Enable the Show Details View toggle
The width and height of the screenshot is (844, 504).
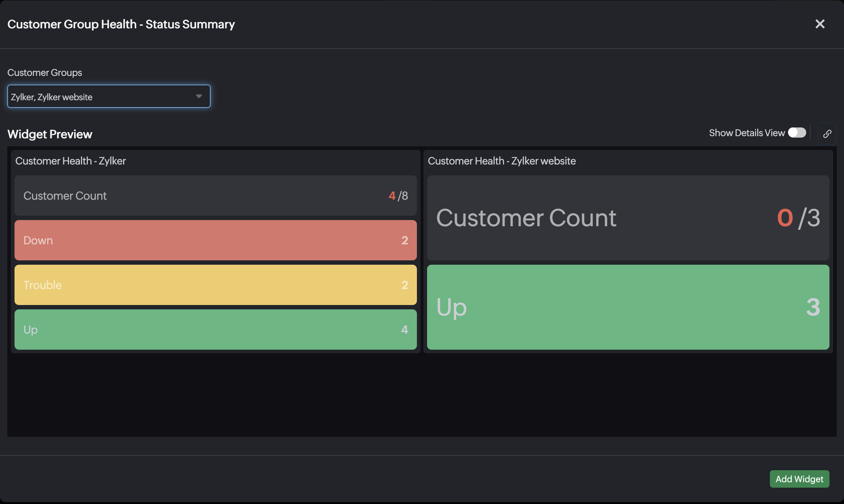click(x=797, y=133)
